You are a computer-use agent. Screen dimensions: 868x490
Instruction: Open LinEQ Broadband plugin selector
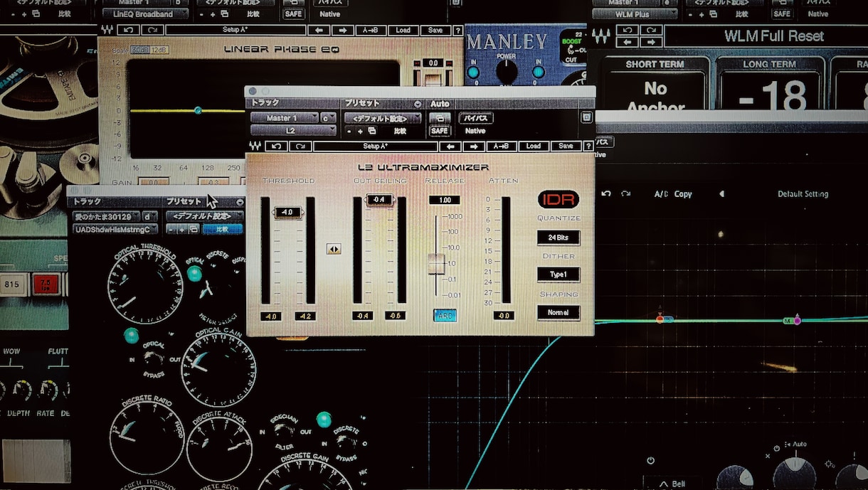pos(145,14)
